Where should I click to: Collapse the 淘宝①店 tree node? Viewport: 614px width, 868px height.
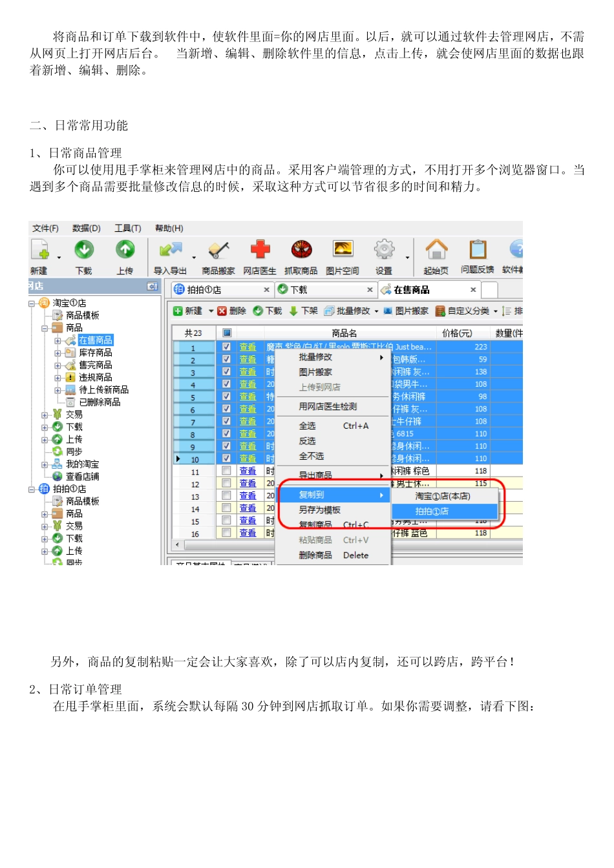(32, 303)
